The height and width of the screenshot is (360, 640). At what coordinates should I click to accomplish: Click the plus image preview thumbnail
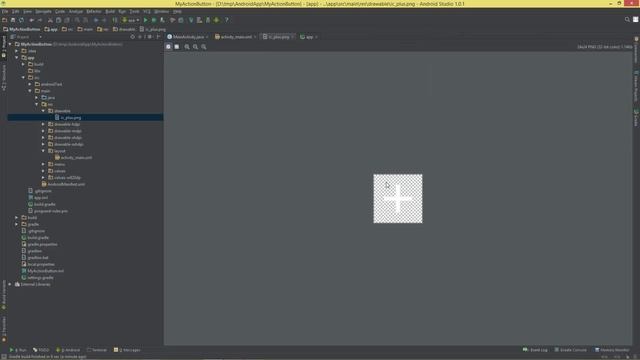[398, 199]
